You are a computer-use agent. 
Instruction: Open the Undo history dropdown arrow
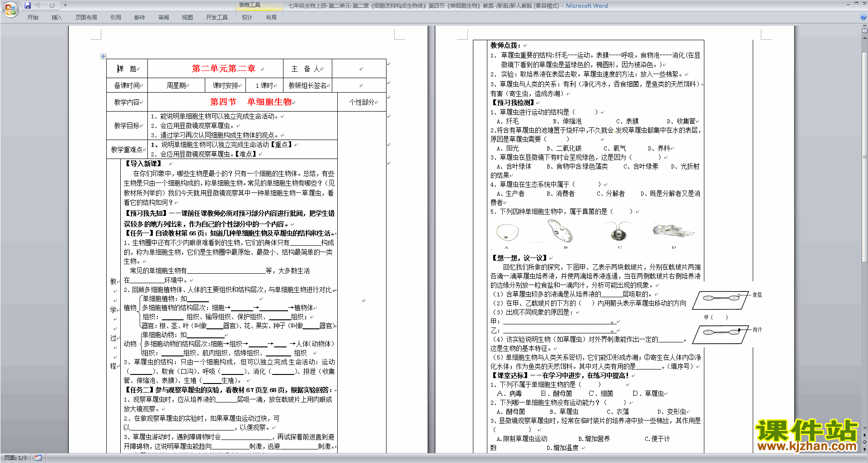tap(44, 5)
